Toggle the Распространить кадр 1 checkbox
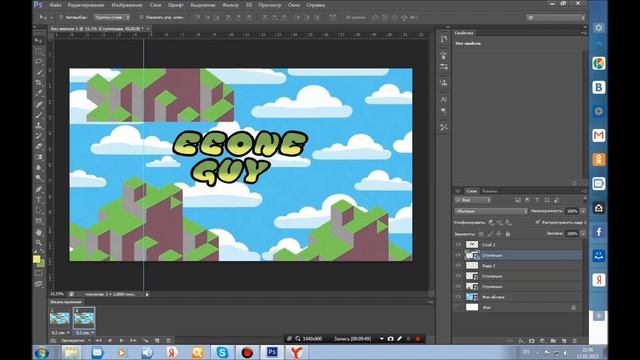Image resolution: width=640 pixels, height=360 pixels. (538, 222)
